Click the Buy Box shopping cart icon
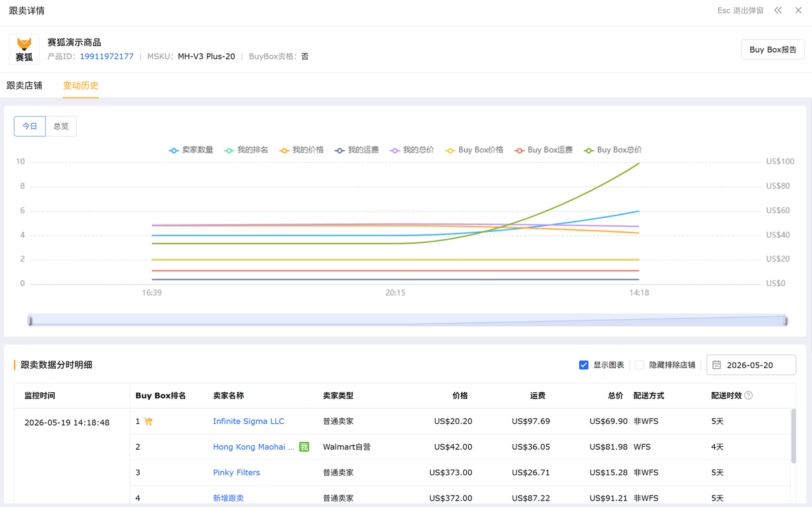 tap(148, 421)
